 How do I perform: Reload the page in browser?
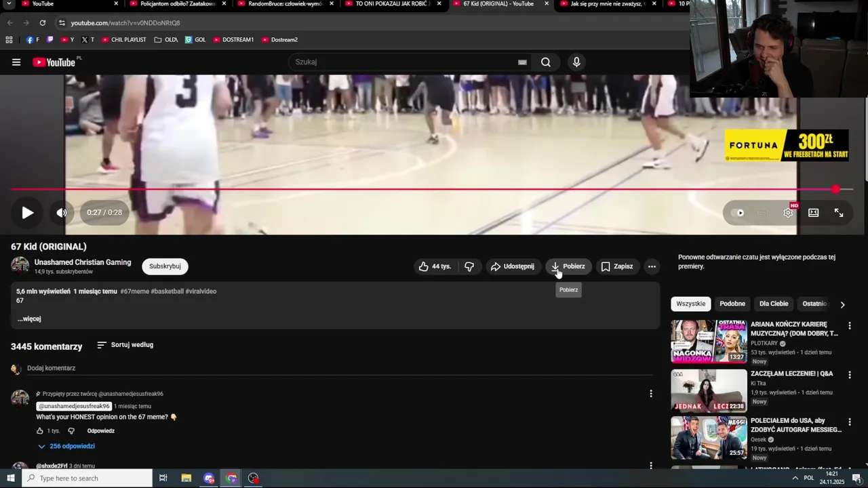click(x=43, y=23)
